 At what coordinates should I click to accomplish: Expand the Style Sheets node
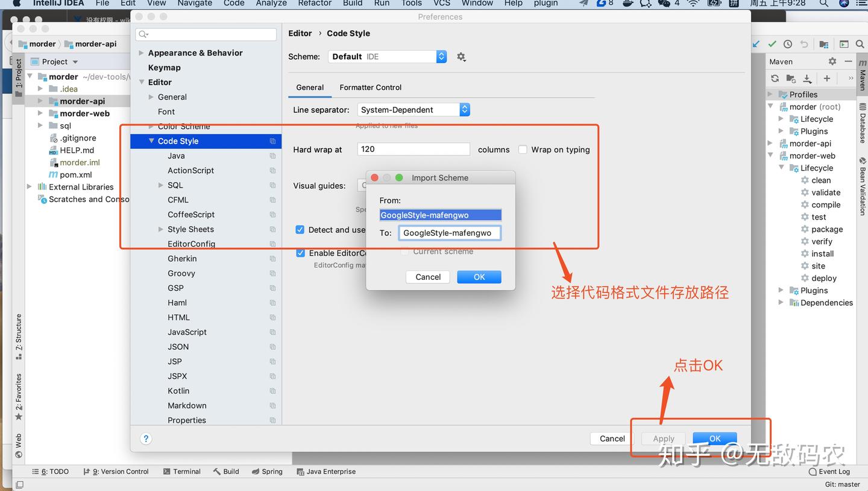point(161,229)
